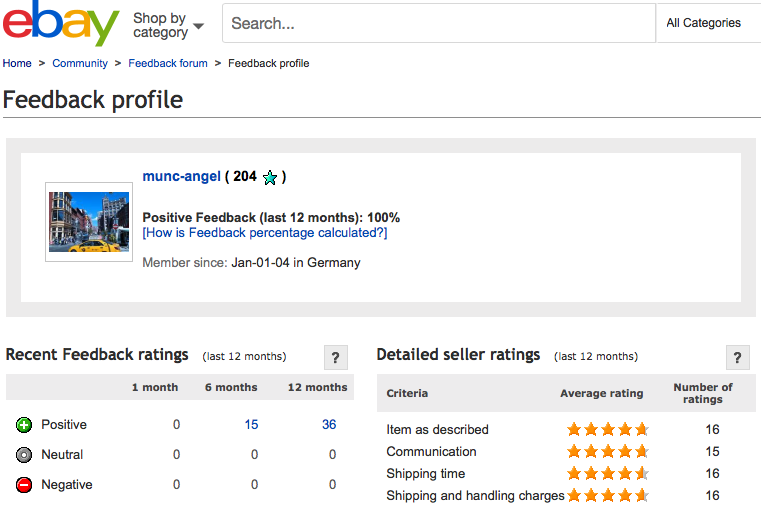Open Detailed seller ratings help question mark
Image resolution: width=761 pixels, height=522 pixels.
click(737, 358)
